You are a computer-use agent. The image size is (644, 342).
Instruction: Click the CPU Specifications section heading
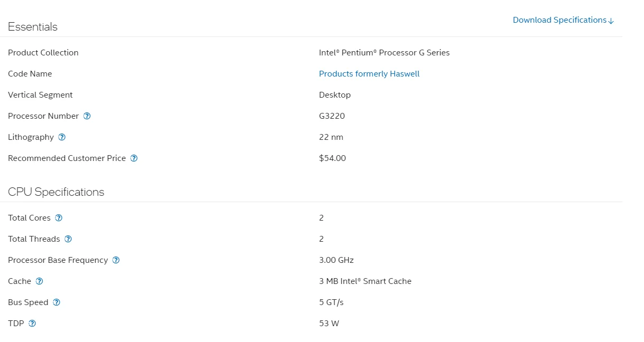(56, 192)
